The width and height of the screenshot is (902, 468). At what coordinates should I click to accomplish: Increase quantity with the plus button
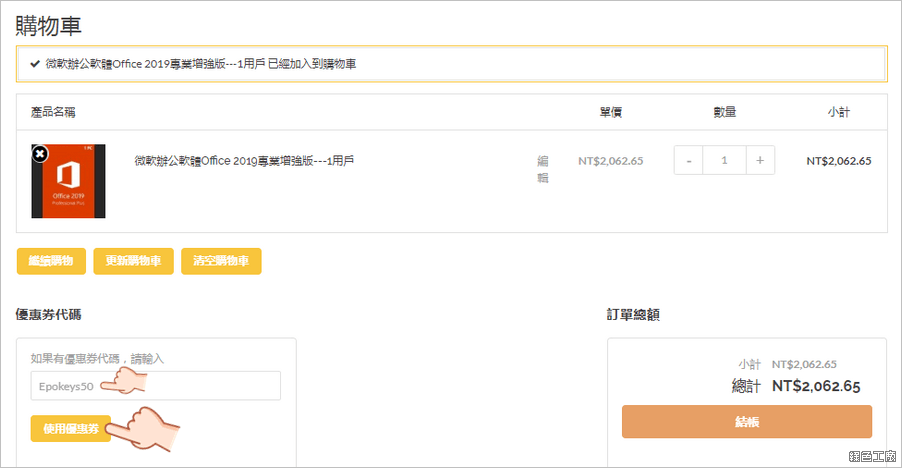(760, 160)
